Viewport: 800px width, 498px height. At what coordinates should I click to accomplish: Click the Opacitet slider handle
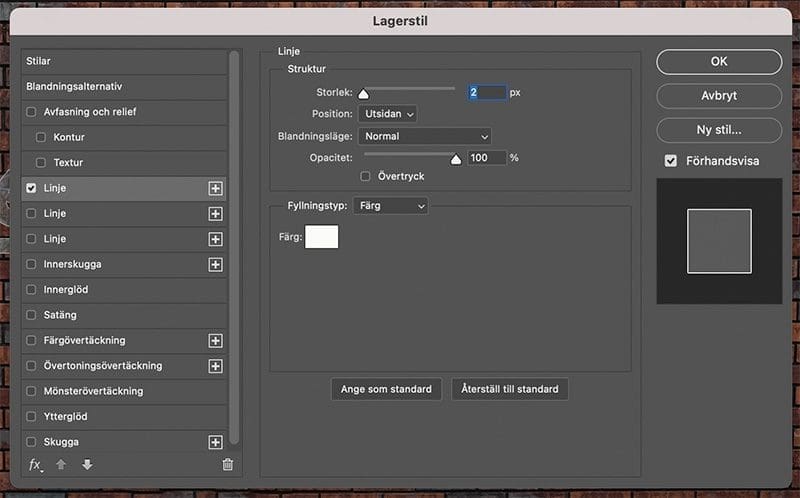(x=456, y=160)
